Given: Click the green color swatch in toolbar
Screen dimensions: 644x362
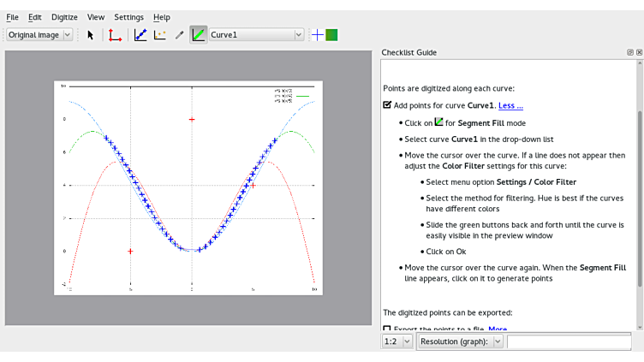Looking at the screenshot, I should click(x=331, y=35).
